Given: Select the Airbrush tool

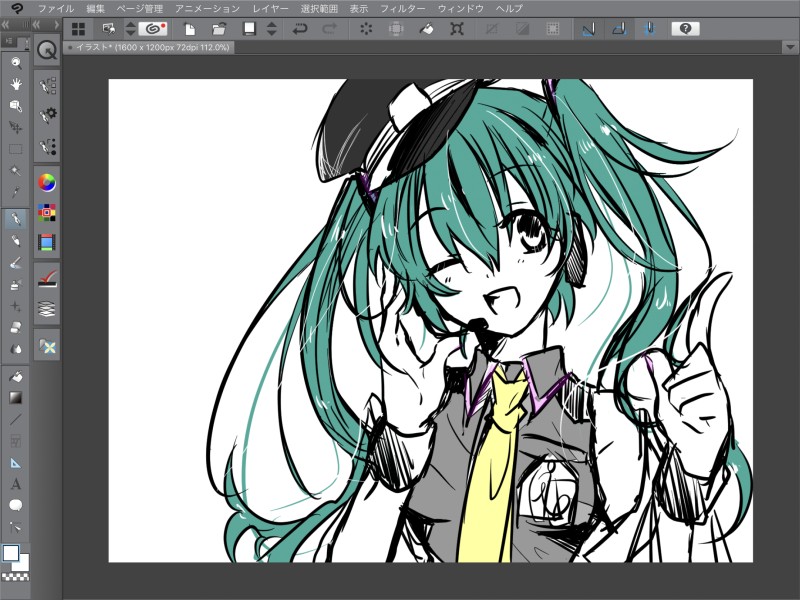Looking at the screenshot, I should 16,284.
